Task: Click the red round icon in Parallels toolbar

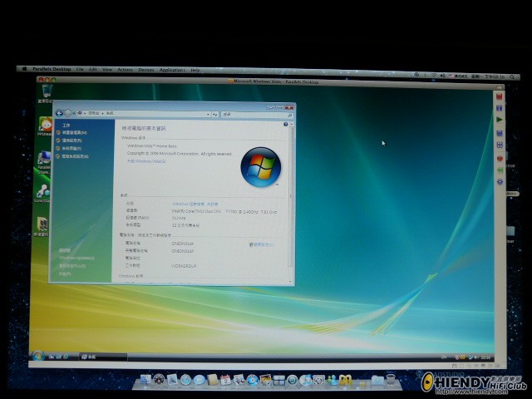Action: click(x=500, y=159)
